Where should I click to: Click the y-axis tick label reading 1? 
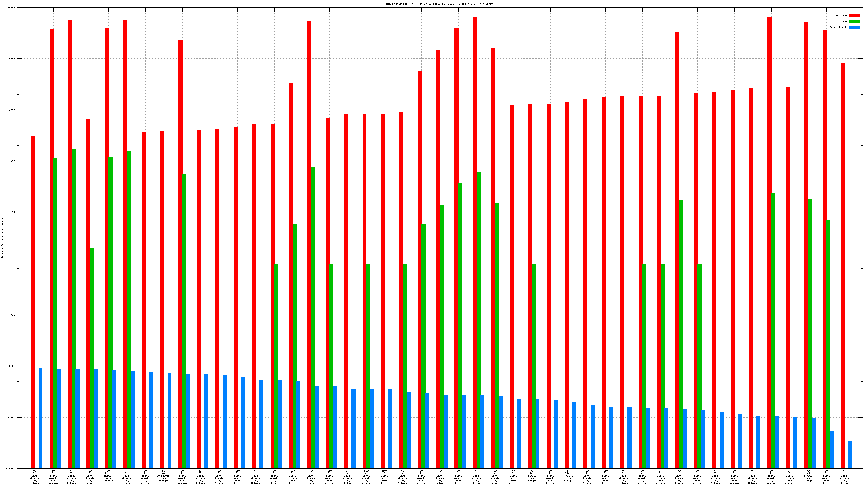click(14, 264)
